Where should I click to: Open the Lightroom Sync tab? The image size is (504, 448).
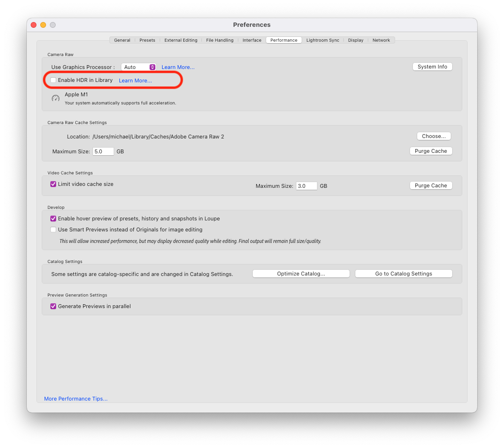coord(322,40)
